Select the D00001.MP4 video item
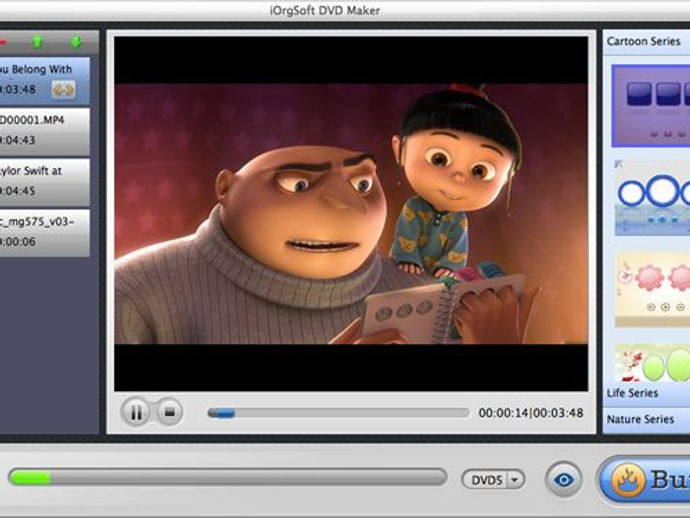This screenshot has width=690, height=518. click(44, 132)
